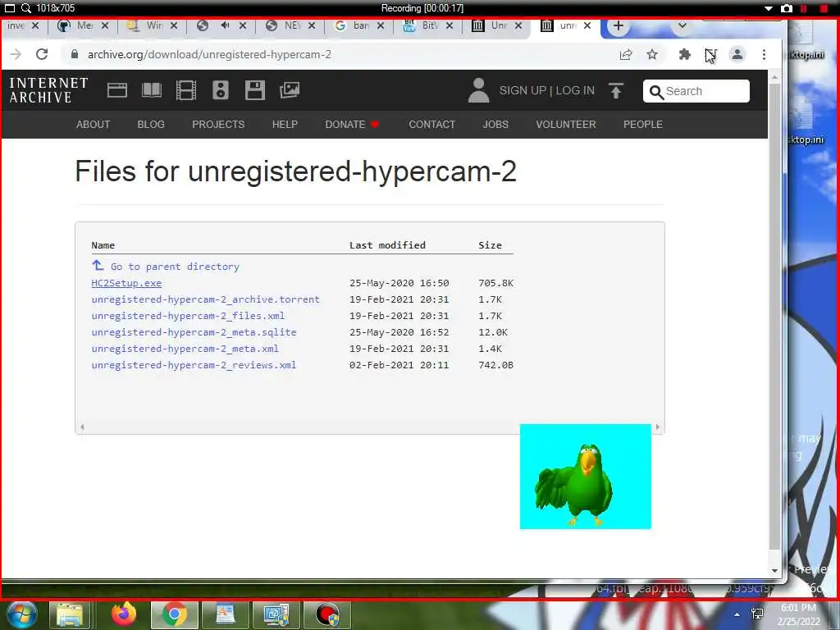Click the upload arrow icon
Viewport: 840px width, 630px height.
(616, 90)
